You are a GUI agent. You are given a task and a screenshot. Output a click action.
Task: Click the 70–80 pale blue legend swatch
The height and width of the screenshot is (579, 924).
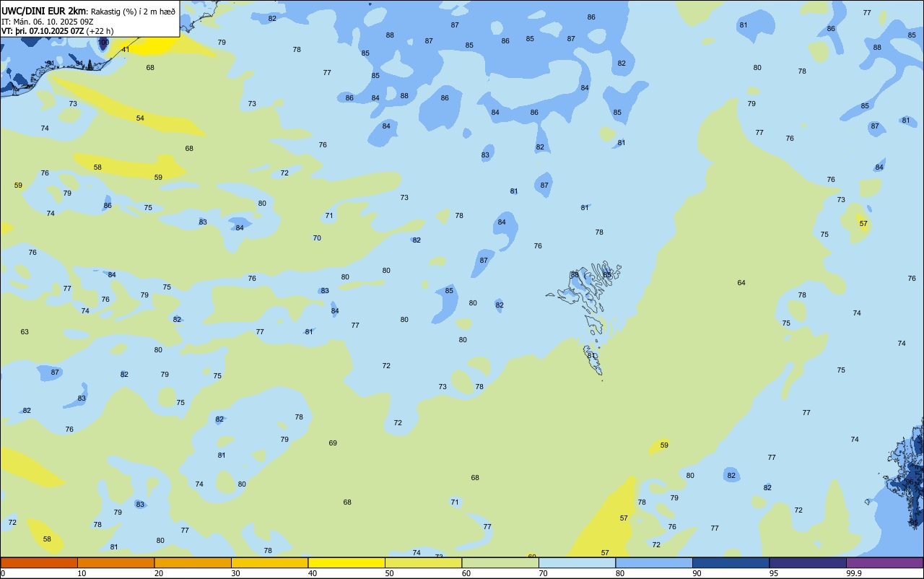tap(577, 562)
